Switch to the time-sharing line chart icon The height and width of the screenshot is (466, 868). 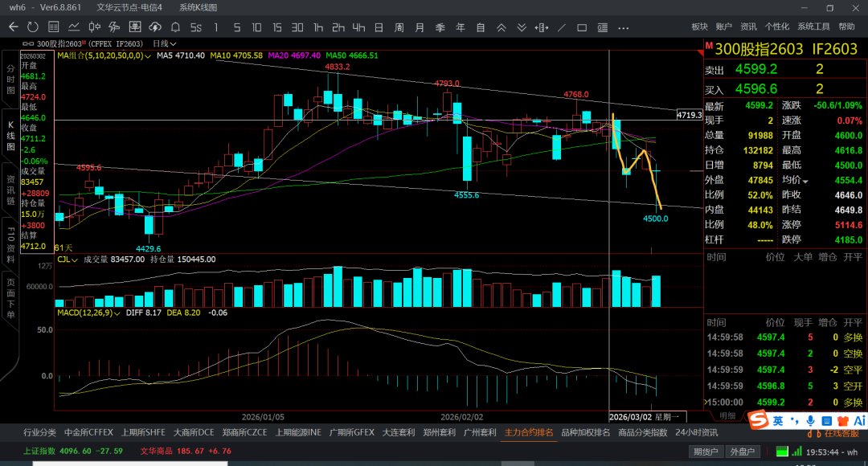tap(74, 27)
